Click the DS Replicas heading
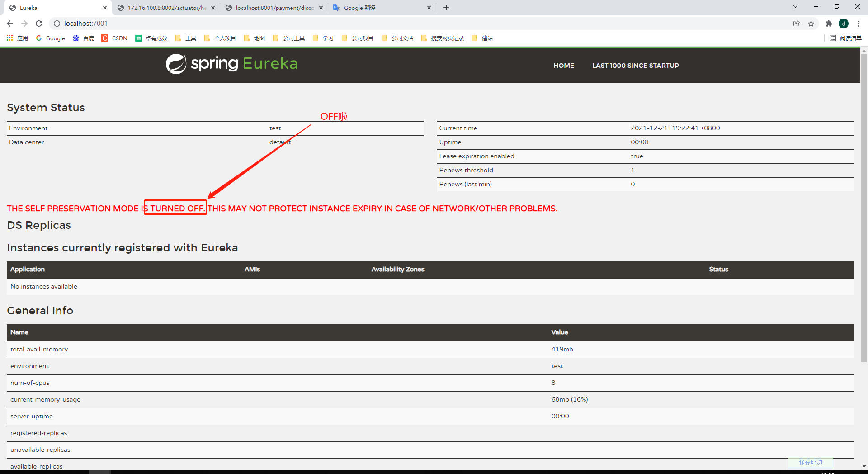Viewport: 868px width, 474px height. point(39,225)
